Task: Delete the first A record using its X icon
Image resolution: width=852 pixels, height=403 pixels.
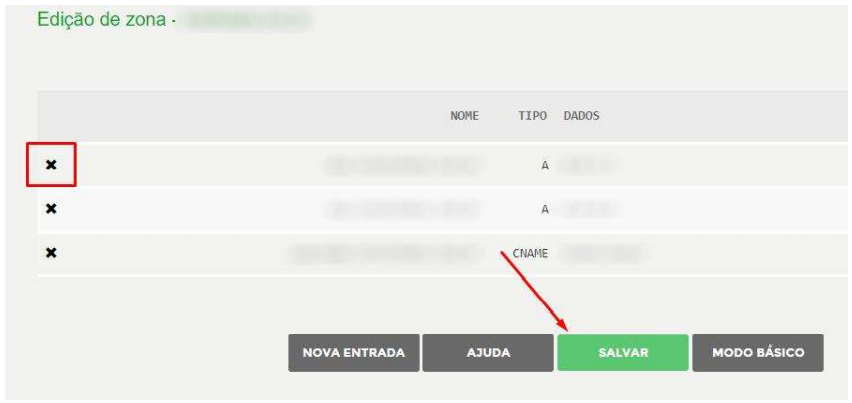Action: point(51,165)
